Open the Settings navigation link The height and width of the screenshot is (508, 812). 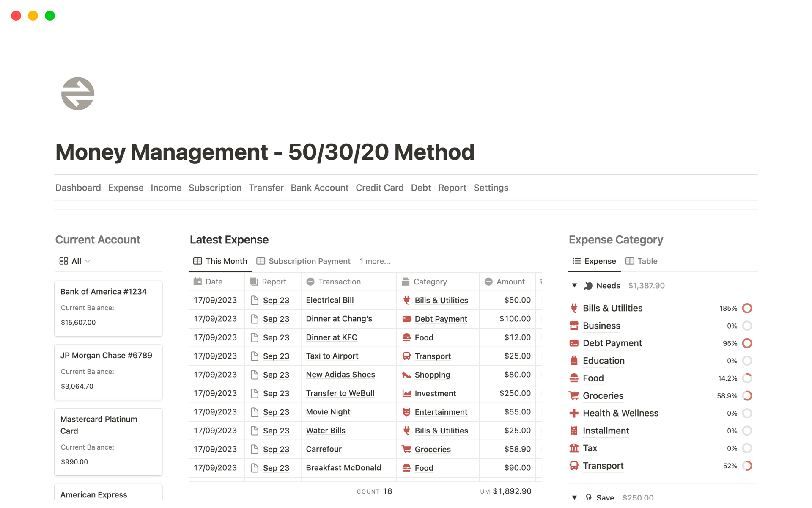(491, 188)
